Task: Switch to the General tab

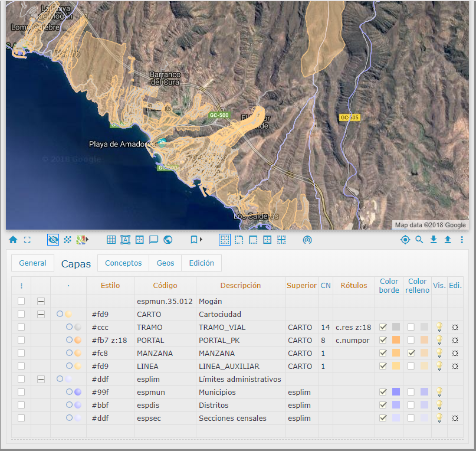Action: tap(32, 263)
